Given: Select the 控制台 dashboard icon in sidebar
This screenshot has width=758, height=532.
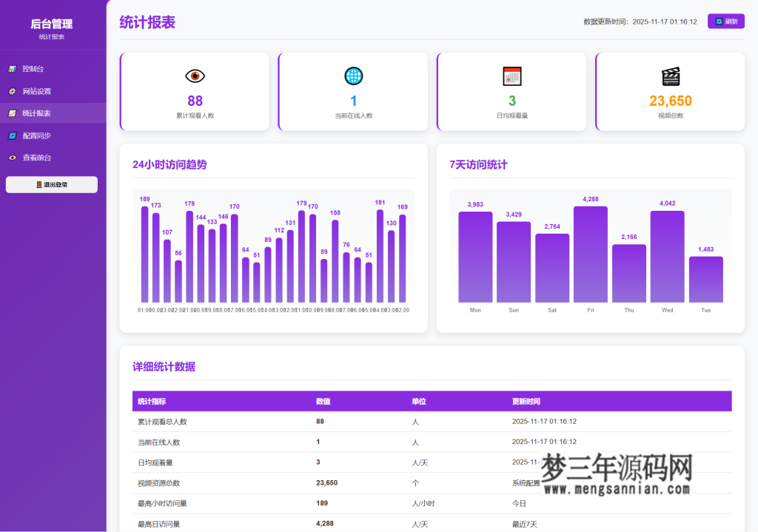Looking at the screenshot, I should point(13,68).
